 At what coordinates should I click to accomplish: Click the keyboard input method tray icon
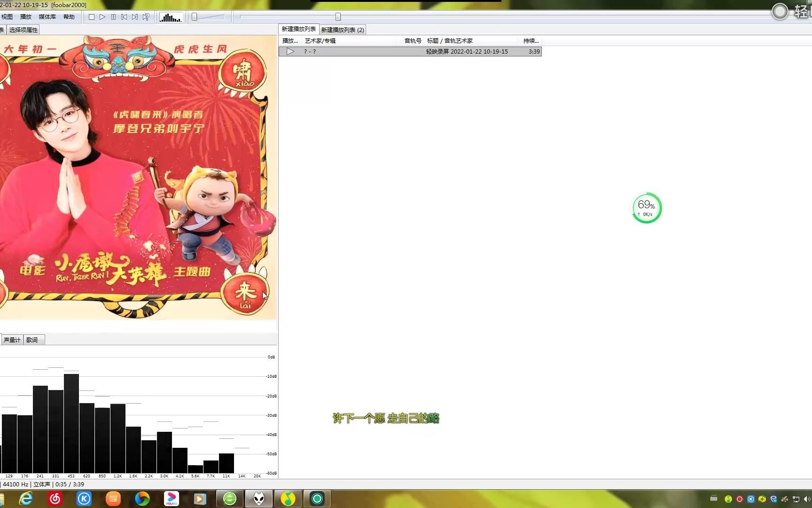(714, 499)
